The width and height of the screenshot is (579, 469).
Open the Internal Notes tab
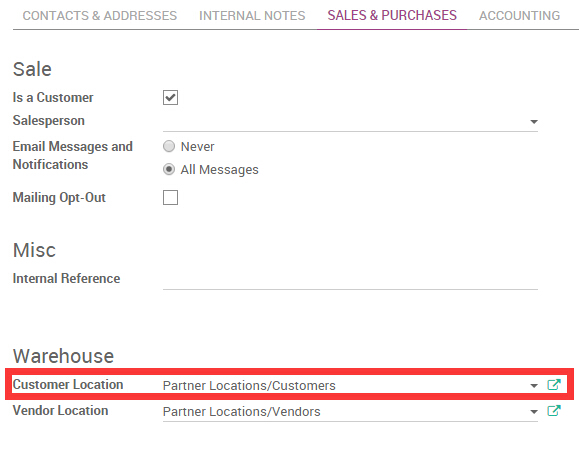[252, 16]
